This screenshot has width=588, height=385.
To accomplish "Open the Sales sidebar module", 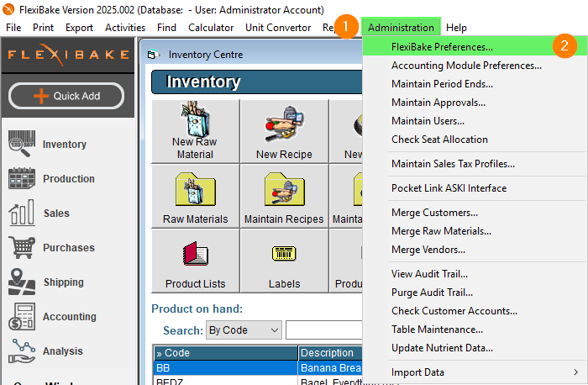I will (x=39, y=214).
